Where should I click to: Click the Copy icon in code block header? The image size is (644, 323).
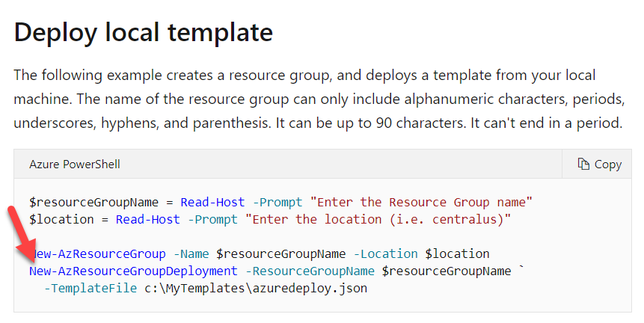(x=583, y=164)
